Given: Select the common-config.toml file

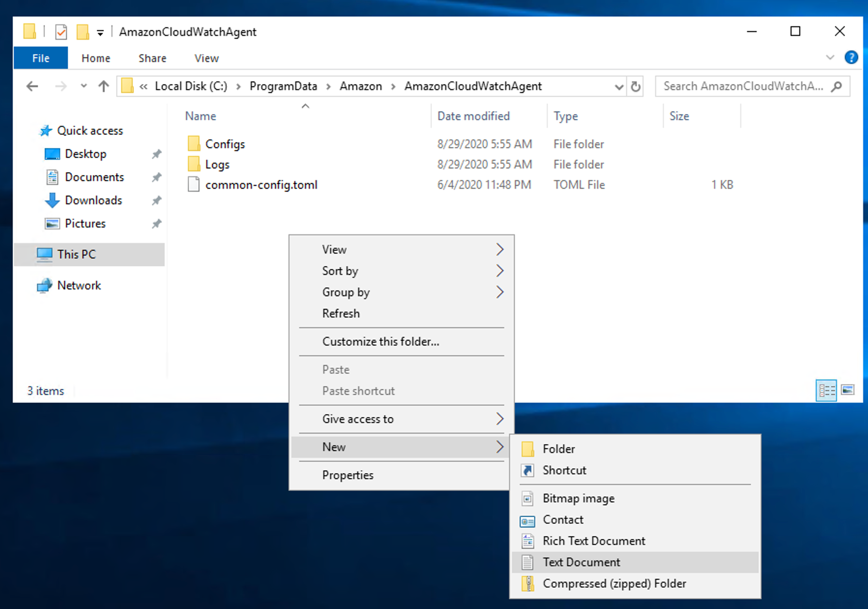Looking at the screenshot, I should [261, 184].
